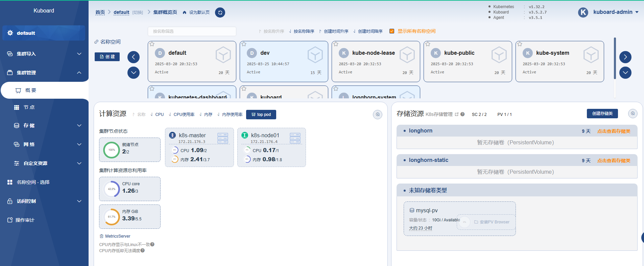Open the mysql-pv volume card
The image size is (644, 266).
coord(459,219)
